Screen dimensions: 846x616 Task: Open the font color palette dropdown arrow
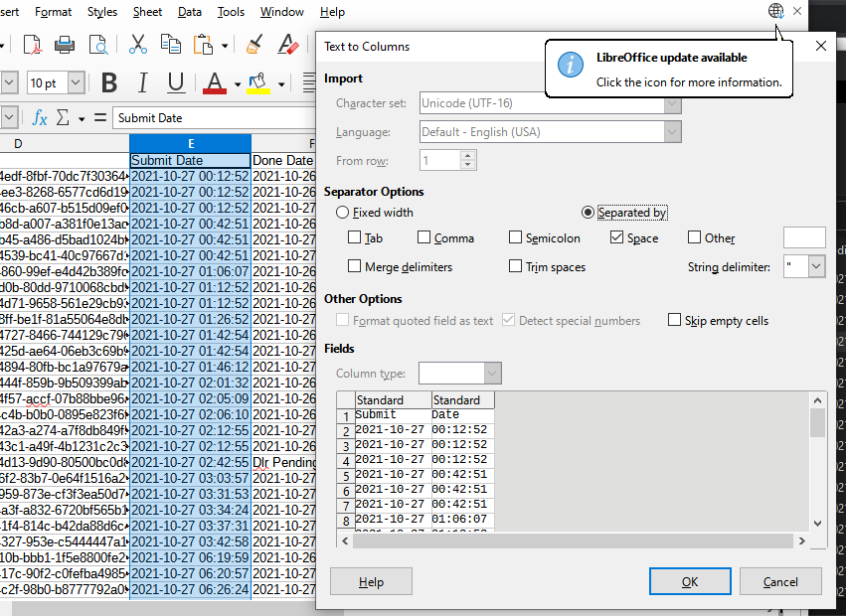coord(238,84)
